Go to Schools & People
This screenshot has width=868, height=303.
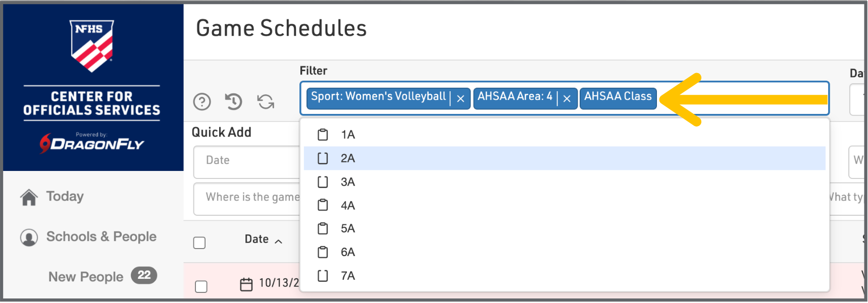click(x=101, y=237)
